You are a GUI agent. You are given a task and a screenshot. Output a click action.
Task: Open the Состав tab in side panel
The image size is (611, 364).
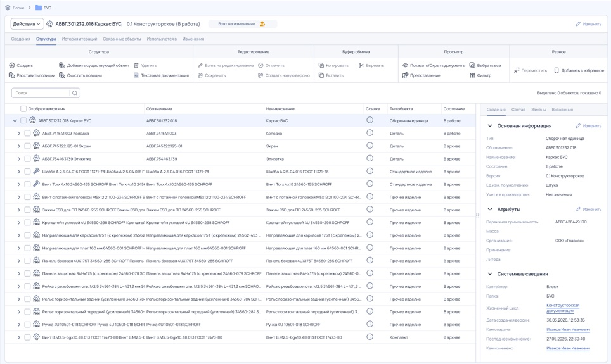click(518, 110)
